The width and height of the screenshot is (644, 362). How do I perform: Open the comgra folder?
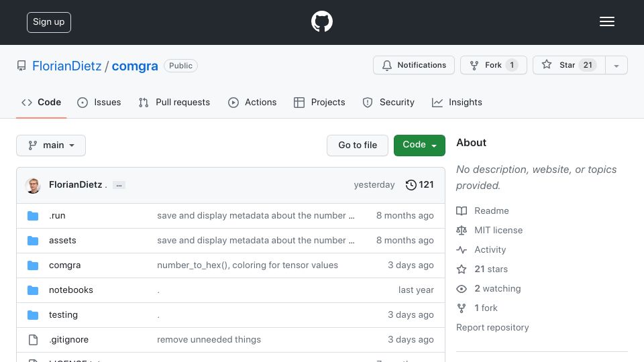point(64,265)
